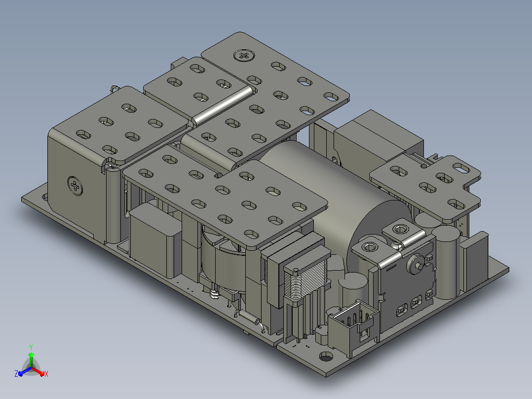The image size is (532, 399).
Task: Click the red X axis of the orientation triad
Action: click(x=38, y=371)
